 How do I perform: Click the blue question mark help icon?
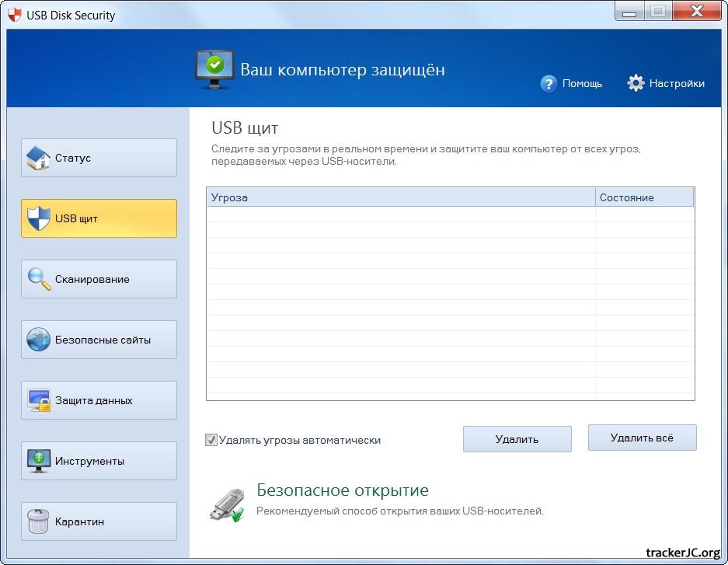coord(549,83)
